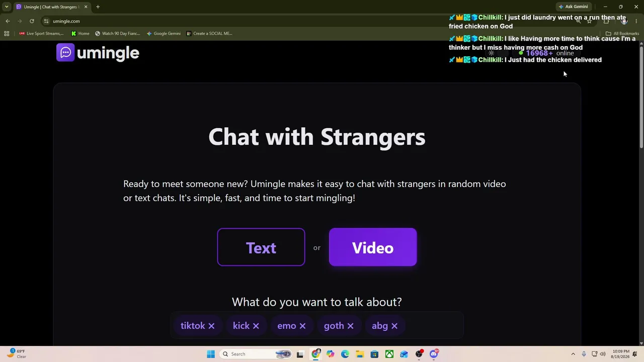Open the notification bell icon
The width and height of the screenshot is (644, 362).
(635, 354)
